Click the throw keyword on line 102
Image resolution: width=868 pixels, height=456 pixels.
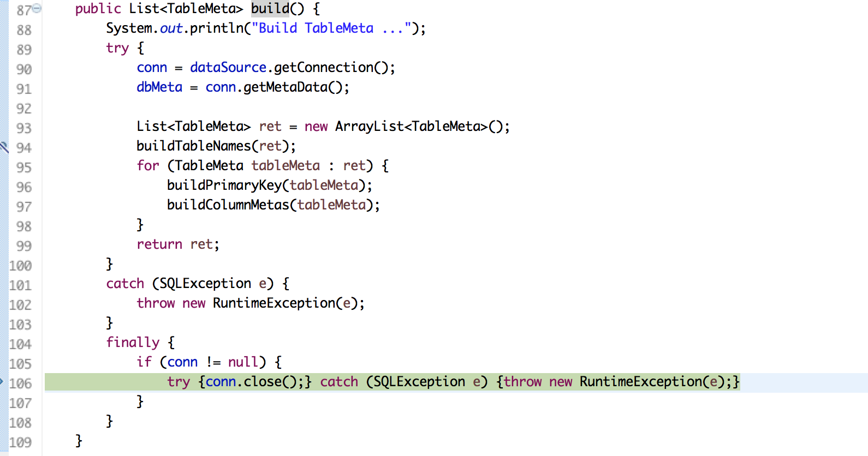point(156,303)
